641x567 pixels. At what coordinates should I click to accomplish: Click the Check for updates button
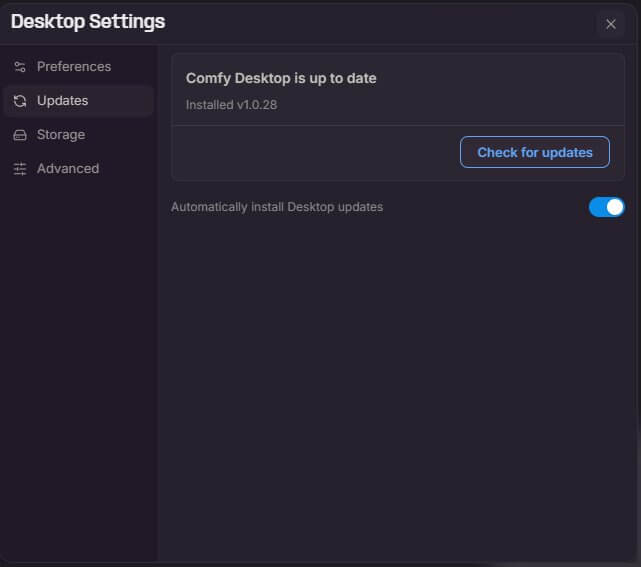point(534,152)
